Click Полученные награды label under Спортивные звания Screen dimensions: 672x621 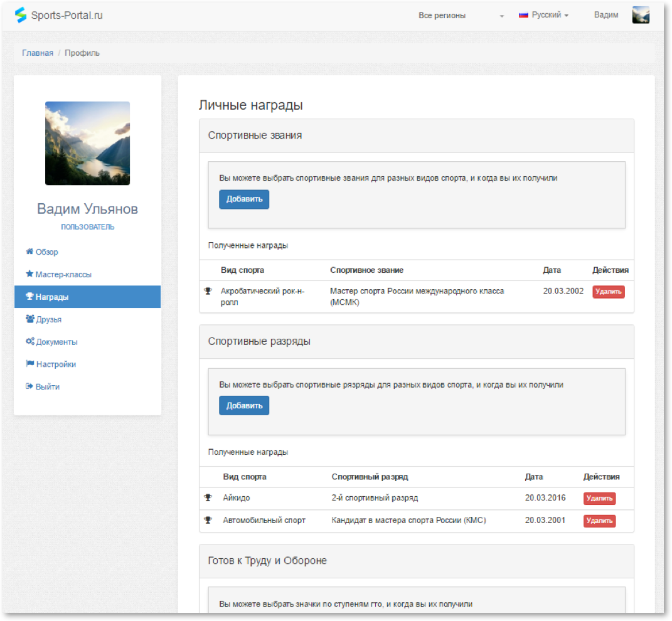[x=248, y=245]
